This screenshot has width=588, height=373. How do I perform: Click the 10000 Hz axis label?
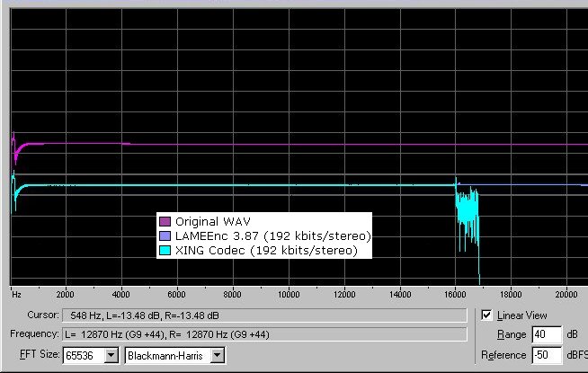[x=289, y=294]
